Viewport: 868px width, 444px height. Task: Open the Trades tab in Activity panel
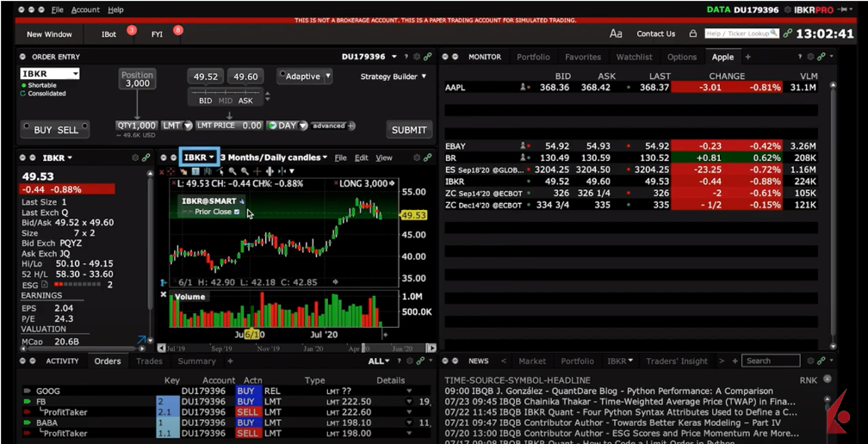[149, 361]
